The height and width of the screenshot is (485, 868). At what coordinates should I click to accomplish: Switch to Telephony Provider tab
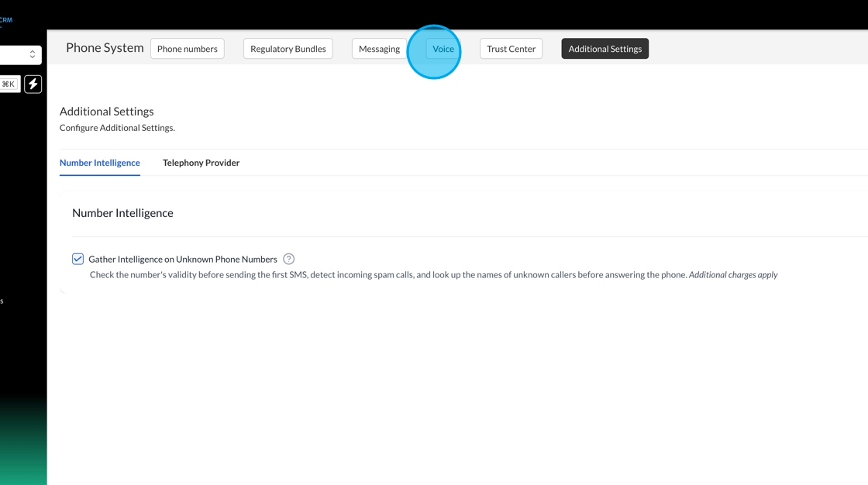click(x=201, y=163)
